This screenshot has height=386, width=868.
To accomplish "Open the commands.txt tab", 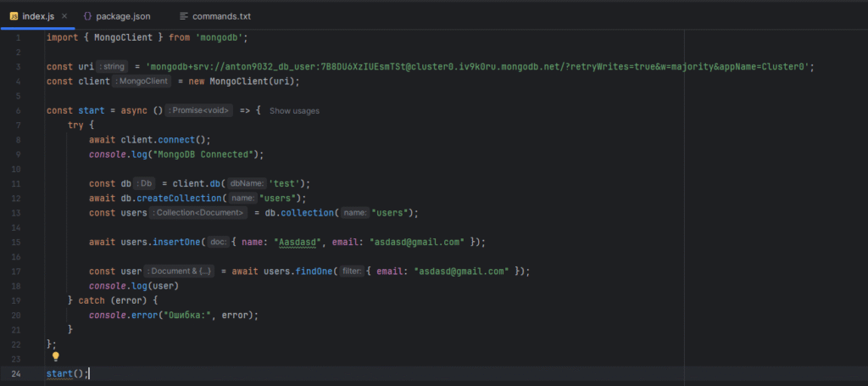I will [x=215, y=16].
